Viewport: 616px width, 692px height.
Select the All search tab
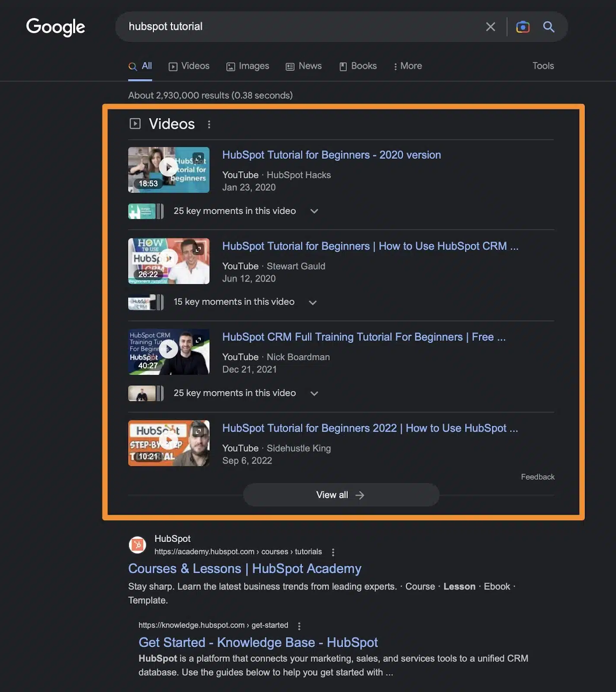tap(140, 66)
